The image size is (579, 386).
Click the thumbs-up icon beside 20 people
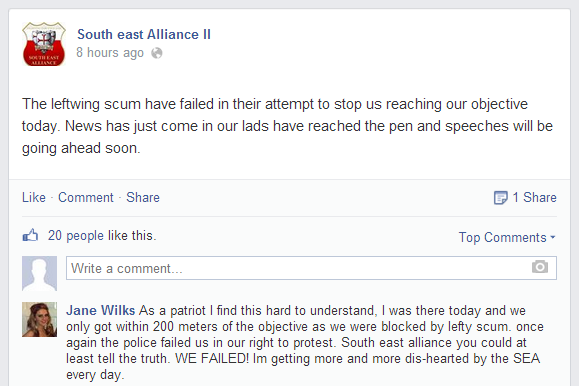[30, 235]
